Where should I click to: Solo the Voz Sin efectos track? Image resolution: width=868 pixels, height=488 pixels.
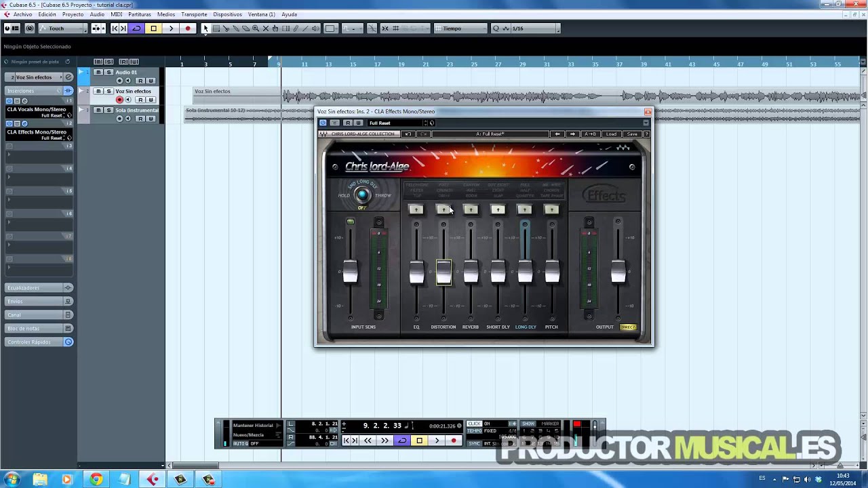[108, 91]
